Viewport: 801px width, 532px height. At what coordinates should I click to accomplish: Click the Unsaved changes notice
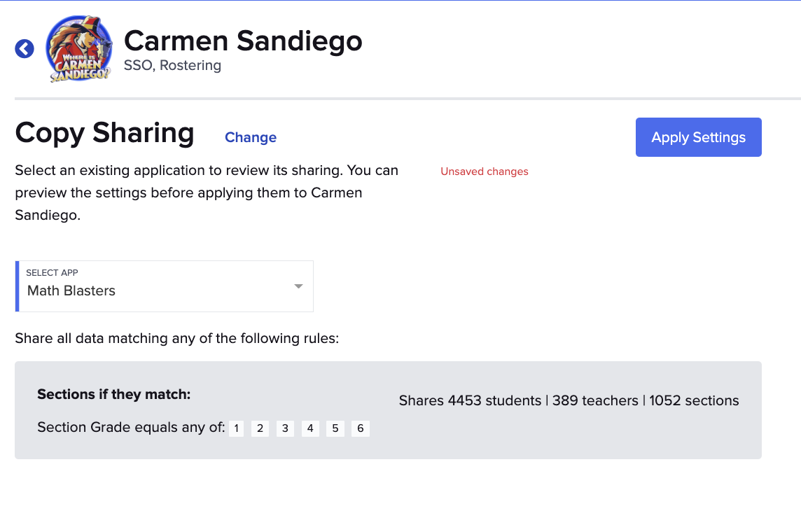click(485, 171)
